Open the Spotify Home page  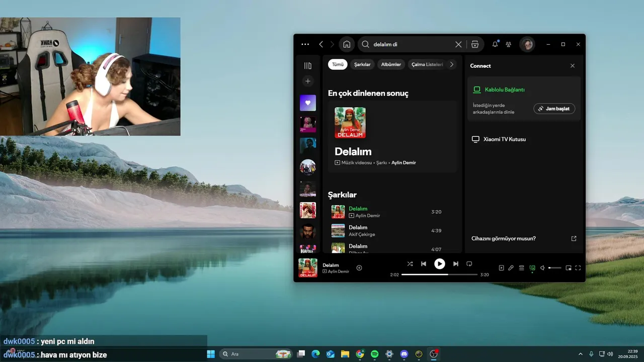(x=347, y=44)
